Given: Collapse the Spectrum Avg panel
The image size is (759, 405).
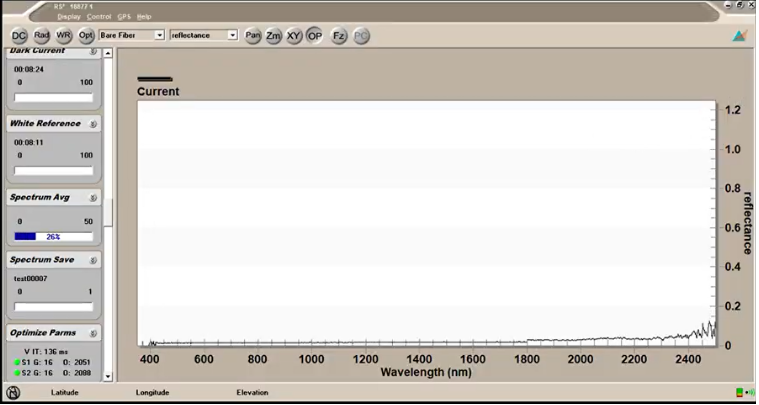Looking at the screenshot, I should (93, 198).
